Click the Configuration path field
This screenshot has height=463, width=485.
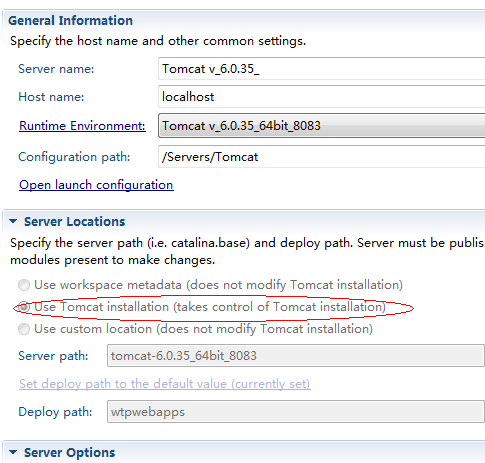click(x=322, y=157)
